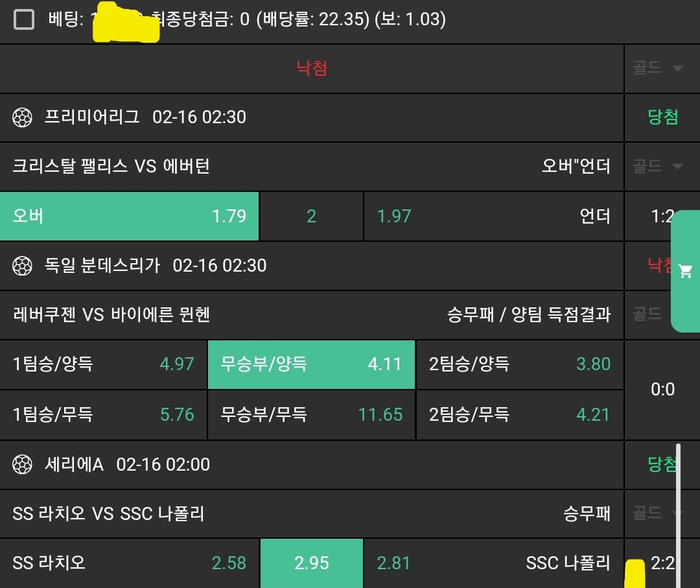Expand the 골드 dropdown beside 승무패 / 양팀 득점결과
This screenshot has height=588, width=700.
click(659, 314)
